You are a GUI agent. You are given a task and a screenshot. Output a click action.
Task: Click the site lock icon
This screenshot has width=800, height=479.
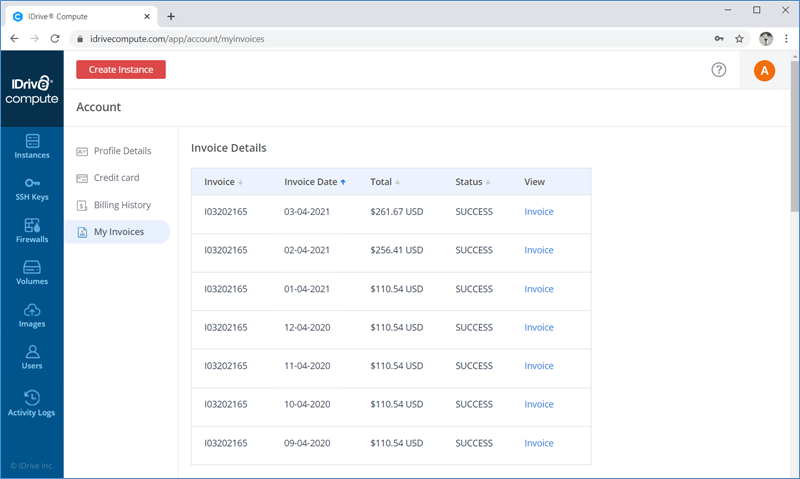pyautogui.click(x=80, y=39)
